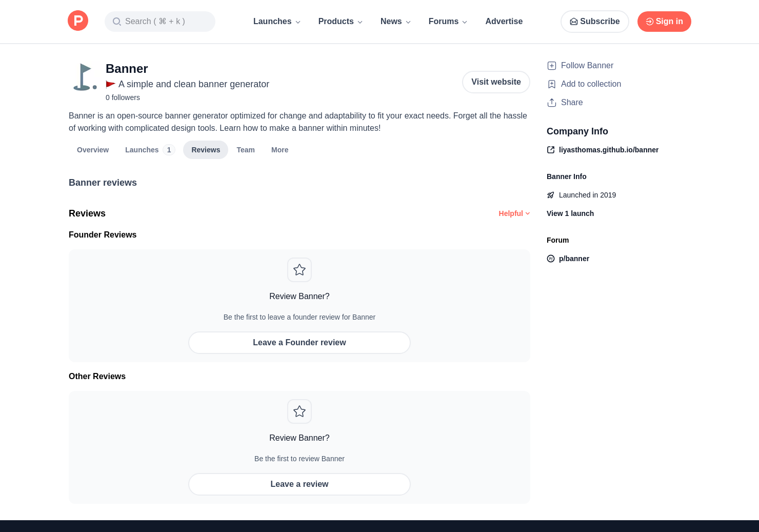Select the Reviews tab
Image resolution: width=759 pixels, height=532 pixels.
coord(206,150)
